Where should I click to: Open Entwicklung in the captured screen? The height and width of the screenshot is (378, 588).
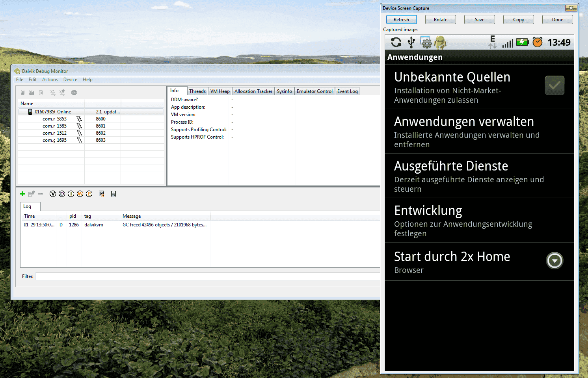(x=480, y=220)
